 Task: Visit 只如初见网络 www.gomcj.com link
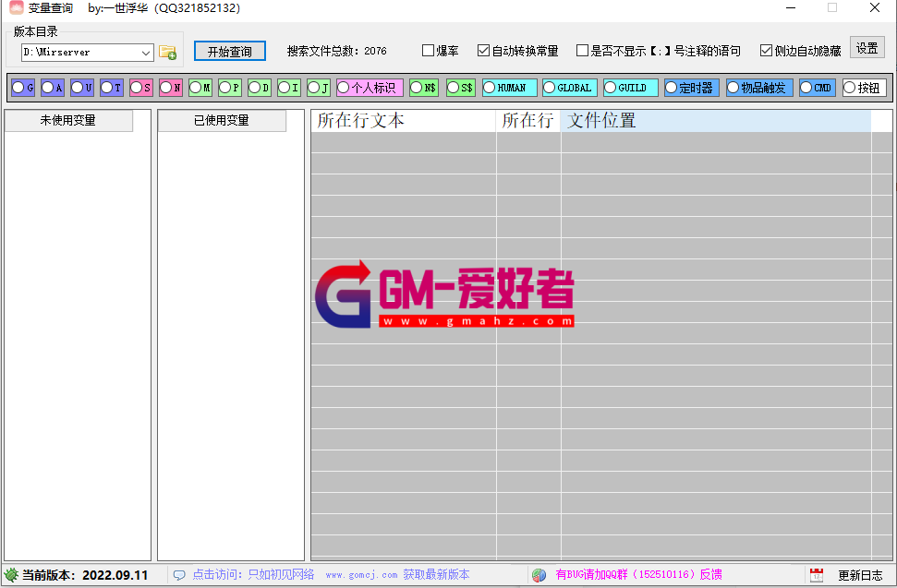(331, 575)
